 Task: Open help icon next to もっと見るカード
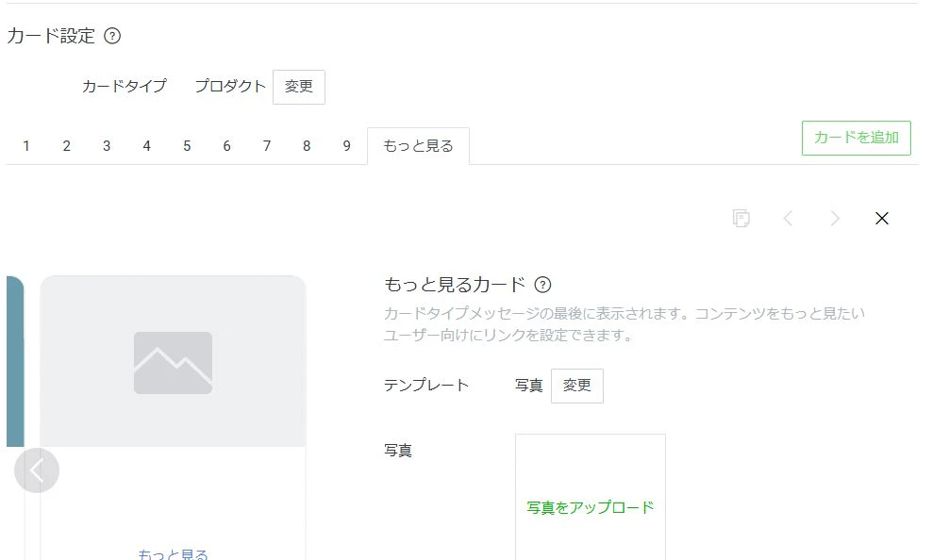(x=542, y=285)
